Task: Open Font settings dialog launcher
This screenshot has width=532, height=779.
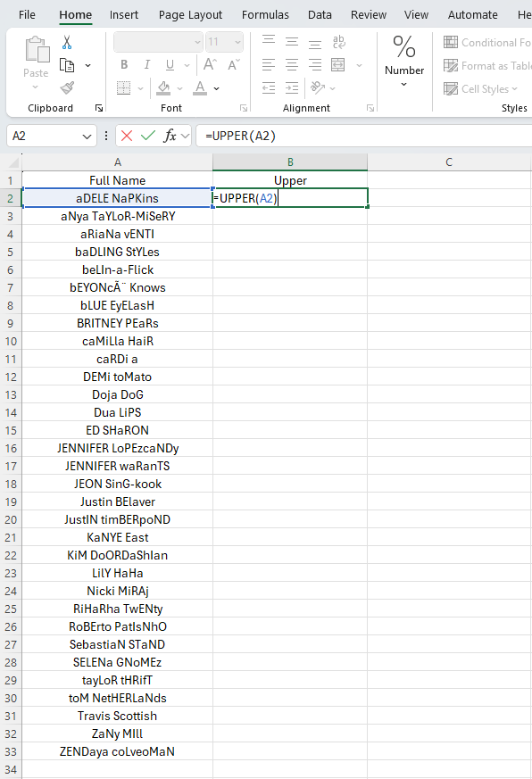Action: 244,108
